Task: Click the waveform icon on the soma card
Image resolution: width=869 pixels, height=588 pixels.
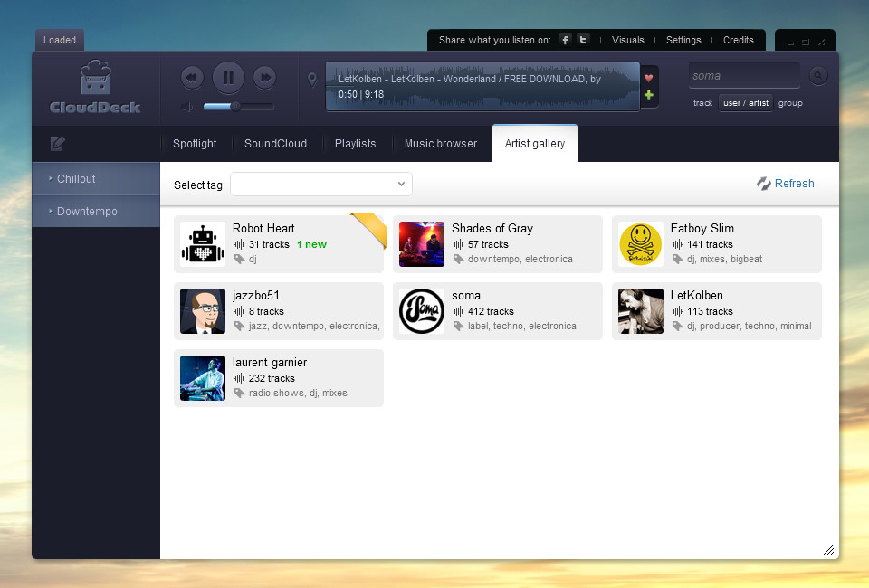Action: click(458, 311)
